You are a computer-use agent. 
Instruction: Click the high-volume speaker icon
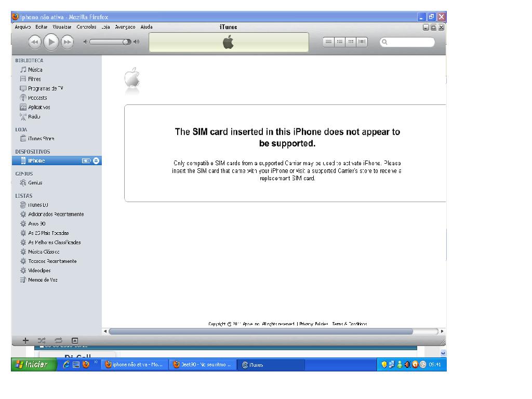coord(137,42)
